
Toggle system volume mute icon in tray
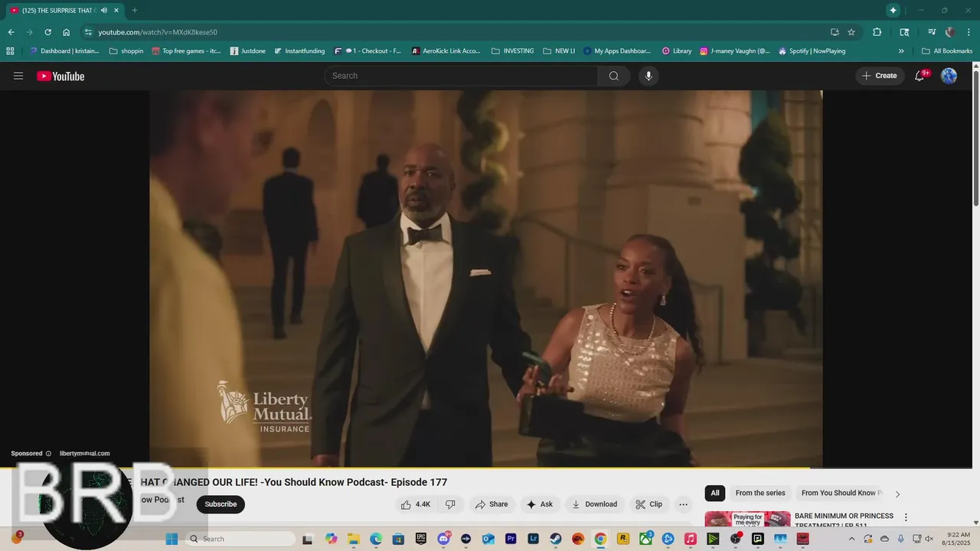coord(929,539)
